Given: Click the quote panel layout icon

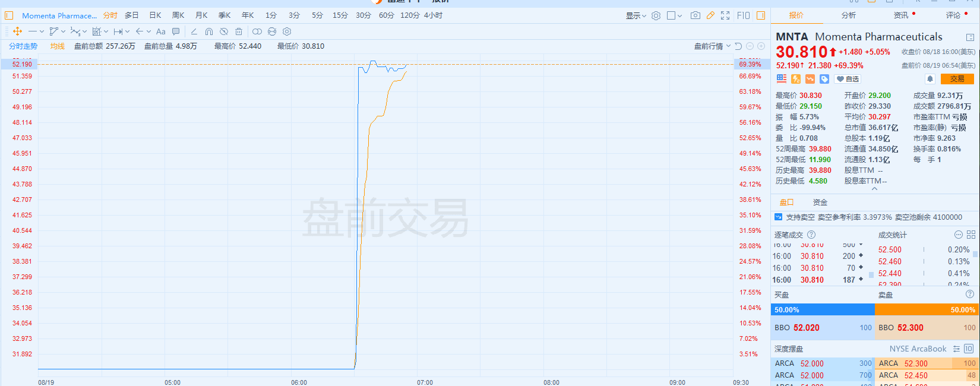Looking at the screenshot, I should (970, 37).
